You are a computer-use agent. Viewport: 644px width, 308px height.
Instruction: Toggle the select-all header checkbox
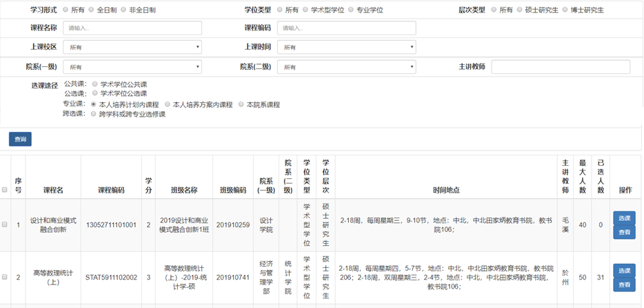click(5, 190)
